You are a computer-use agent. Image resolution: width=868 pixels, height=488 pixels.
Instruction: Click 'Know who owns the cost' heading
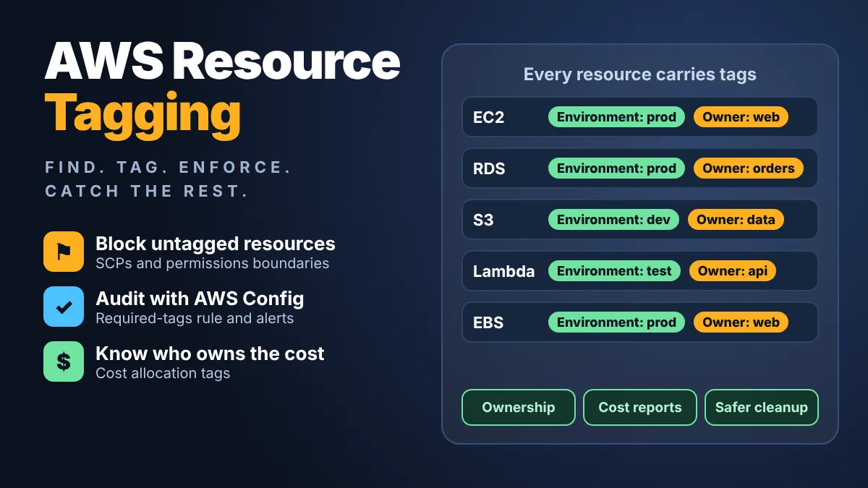pos(210,354)
